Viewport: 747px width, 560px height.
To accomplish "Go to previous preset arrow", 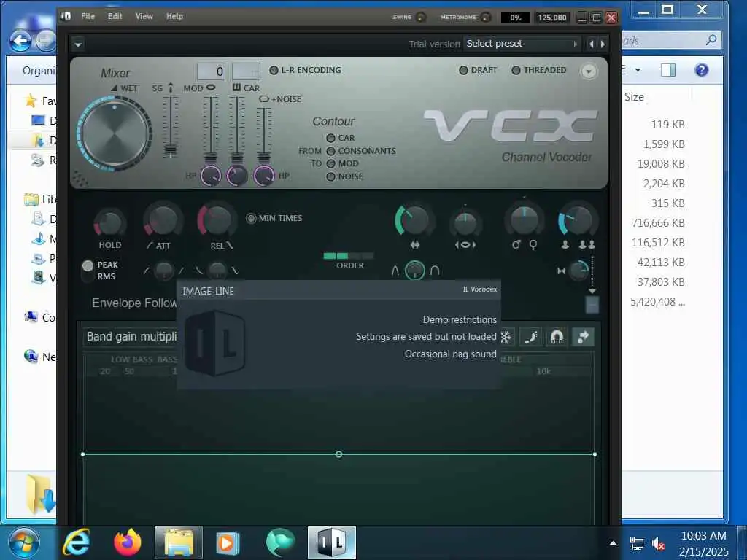I will (591, 44).
